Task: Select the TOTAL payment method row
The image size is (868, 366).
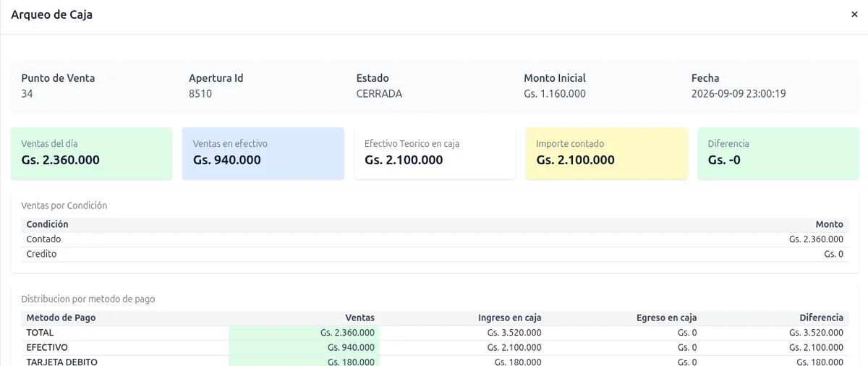Action: coord(435,333)
